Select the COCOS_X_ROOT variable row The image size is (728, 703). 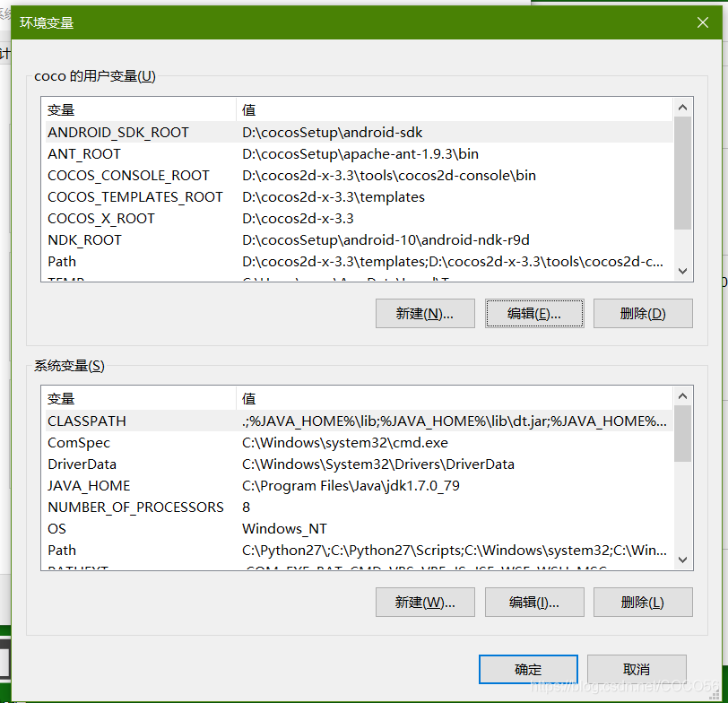(x=359, y=218)
